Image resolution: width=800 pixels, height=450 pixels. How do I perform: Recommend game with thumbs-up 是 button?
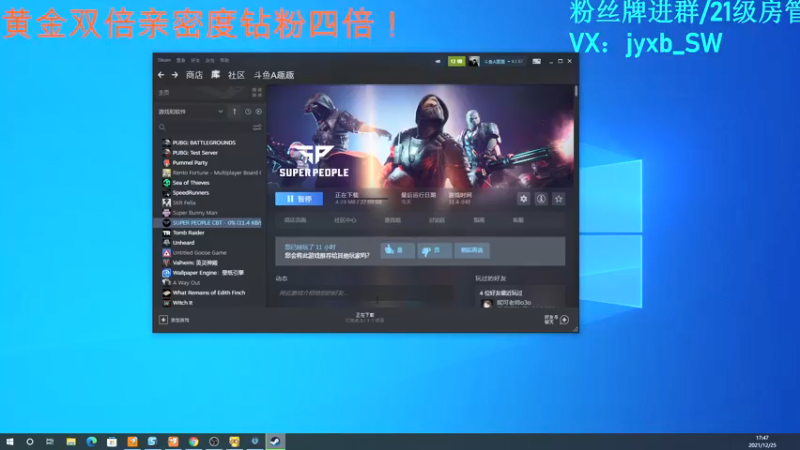pyautogui.click(x=397, y=250)
